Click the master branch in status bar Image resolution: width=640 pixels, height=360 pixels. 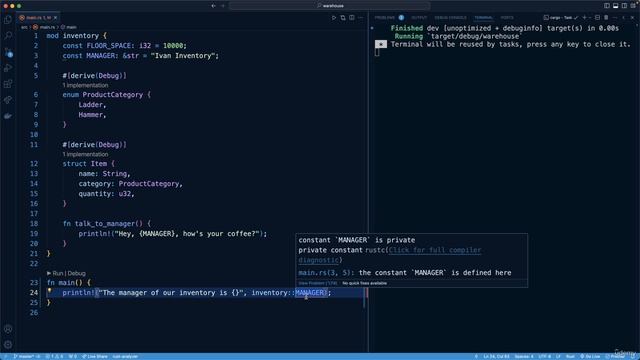point(27,356)
